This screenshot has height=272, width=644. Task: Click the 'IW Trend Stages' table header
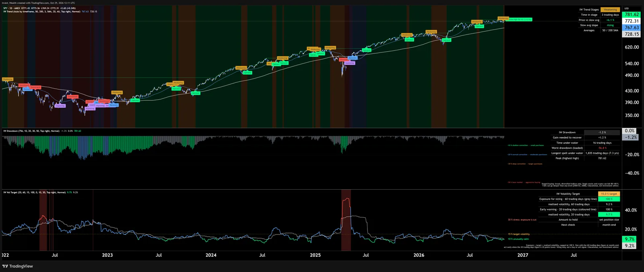click(589, 10)
